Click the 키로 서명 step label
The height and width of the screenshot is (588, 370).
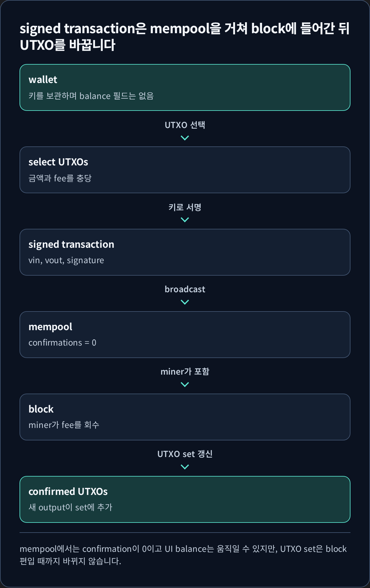click(x=185, y=207)
